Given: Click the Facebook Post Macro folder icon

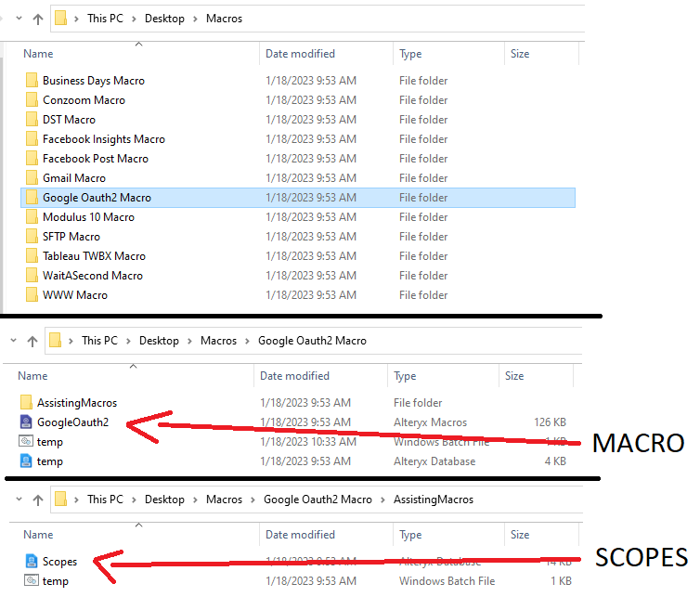Looking at the screenshot, I should pos(32,159).
